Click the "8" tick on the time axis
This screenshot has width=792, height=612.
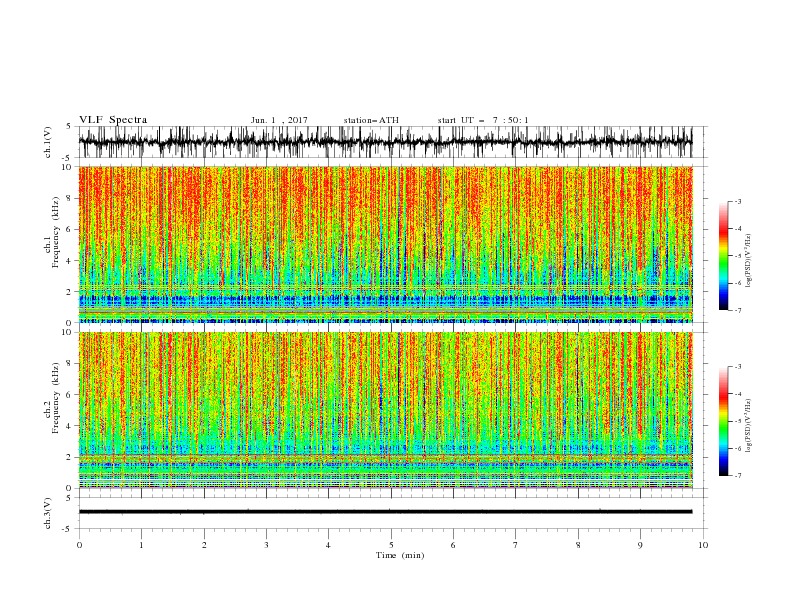[x=578, y=545]
